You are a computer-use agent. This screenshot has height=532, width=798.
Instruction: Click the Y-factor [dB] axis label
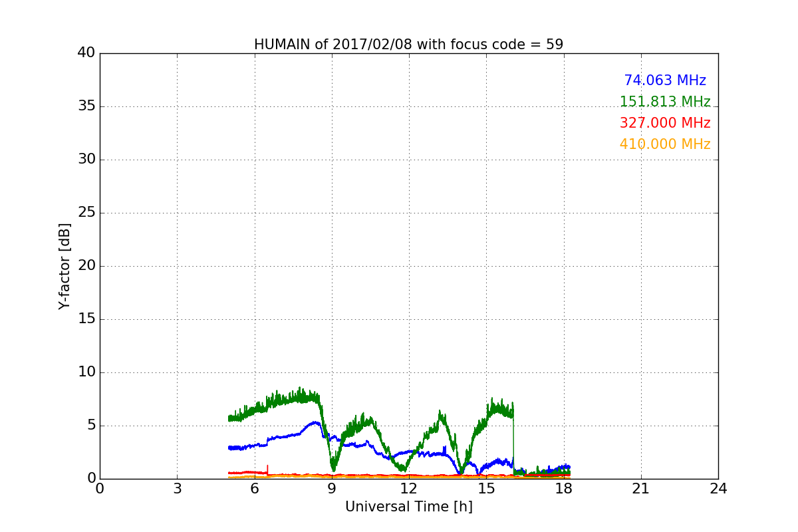(x=65, y=266)
